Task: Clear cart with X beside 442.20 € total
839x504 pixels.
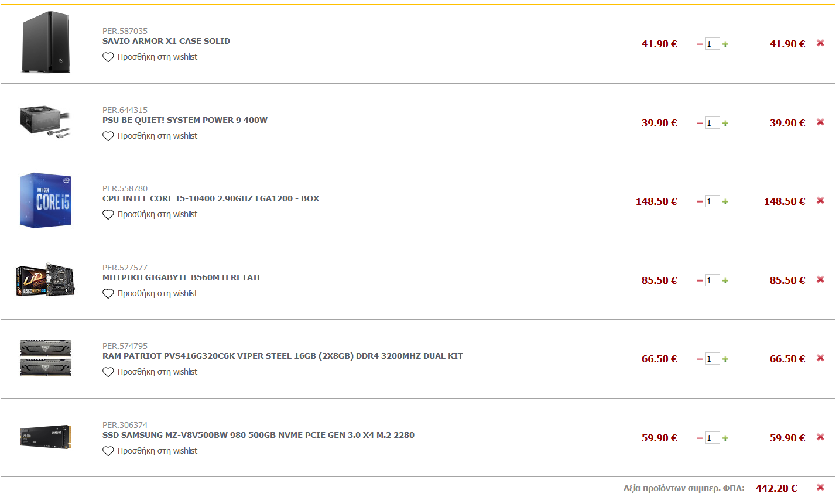Action: coord(820,488)
